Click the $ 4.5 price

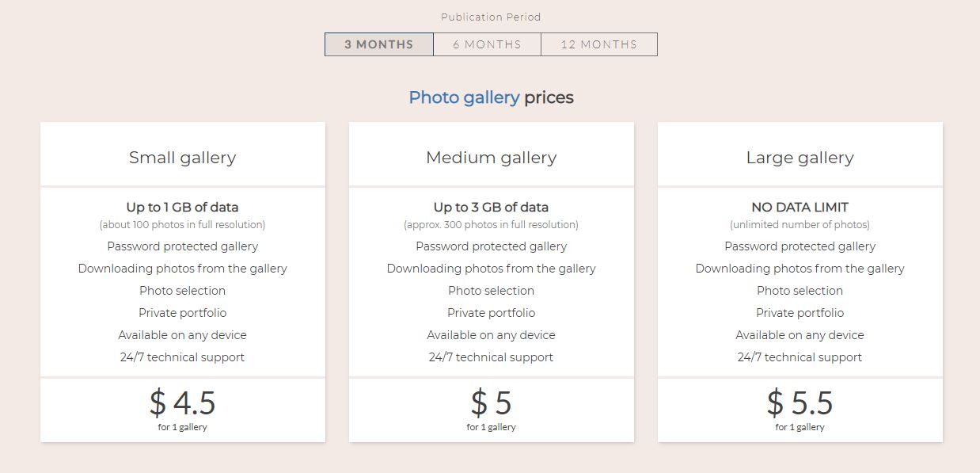pyautogui.click(x=183, y=403)
